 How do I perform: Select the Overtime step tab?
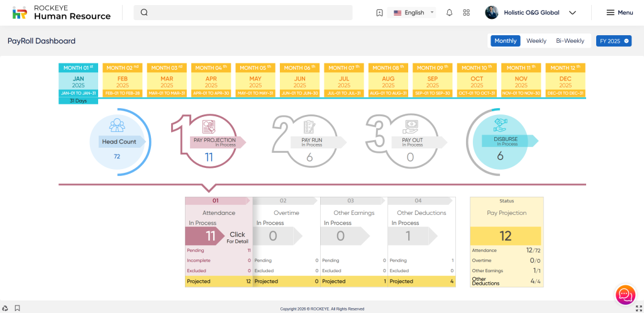(286, 212)
